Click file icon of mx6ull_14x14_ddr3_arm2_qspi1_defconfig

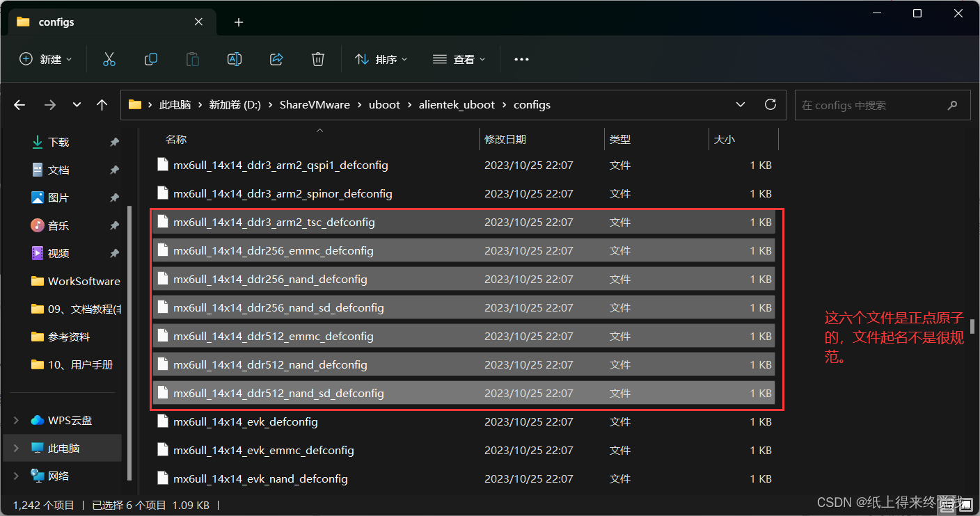tap(163, 165)
